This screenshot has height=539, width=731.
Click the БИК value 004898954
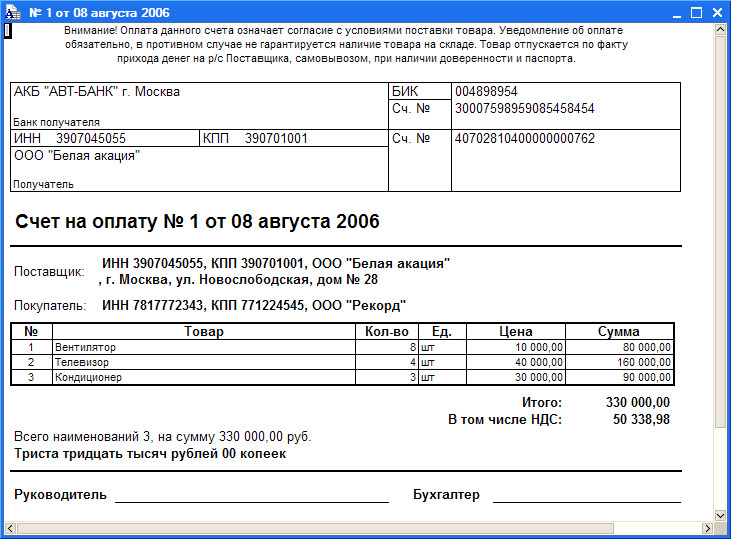[x=486, y=91]
